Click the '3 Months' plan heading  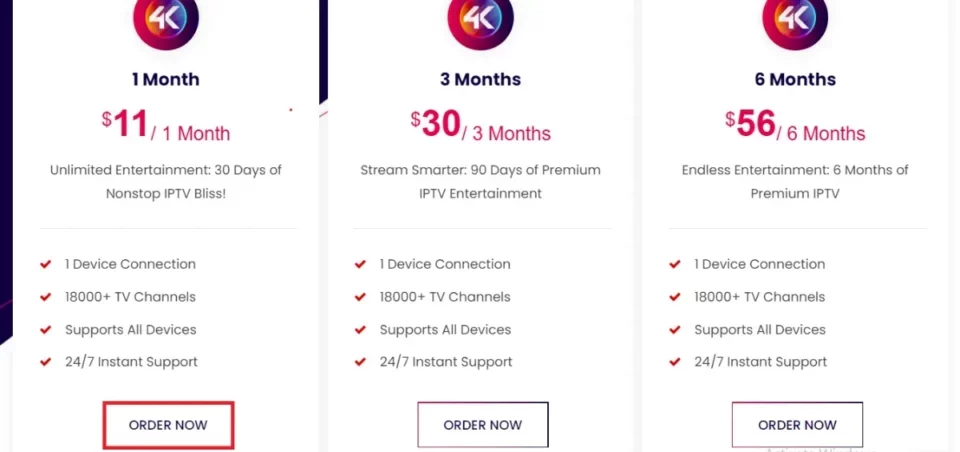point(481,80)
